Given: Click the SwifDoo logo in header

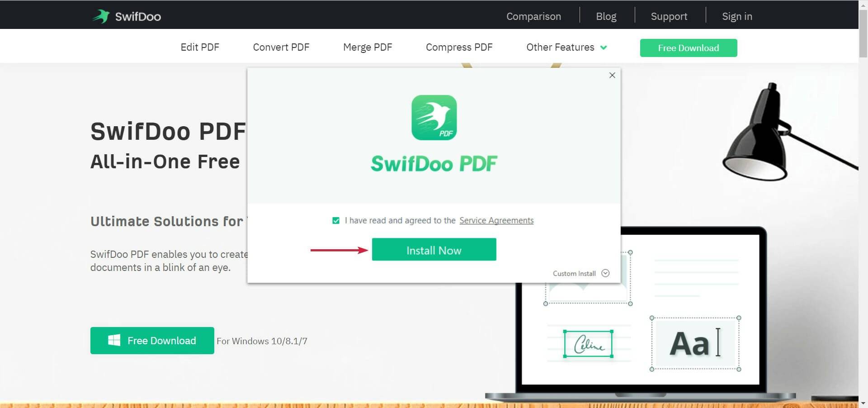Looking at the screenshot, I should (127, 16).
